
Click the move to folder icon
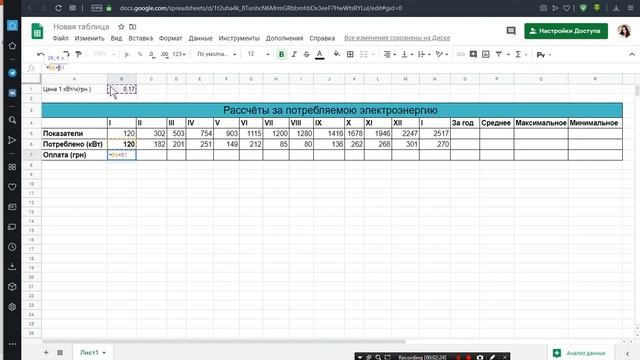pos(133,27)
